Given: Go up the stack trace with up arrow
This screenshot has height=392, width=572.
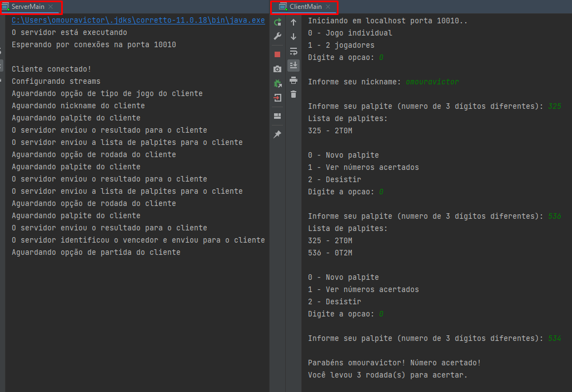Looking at the screenshot, I should 294,22.
